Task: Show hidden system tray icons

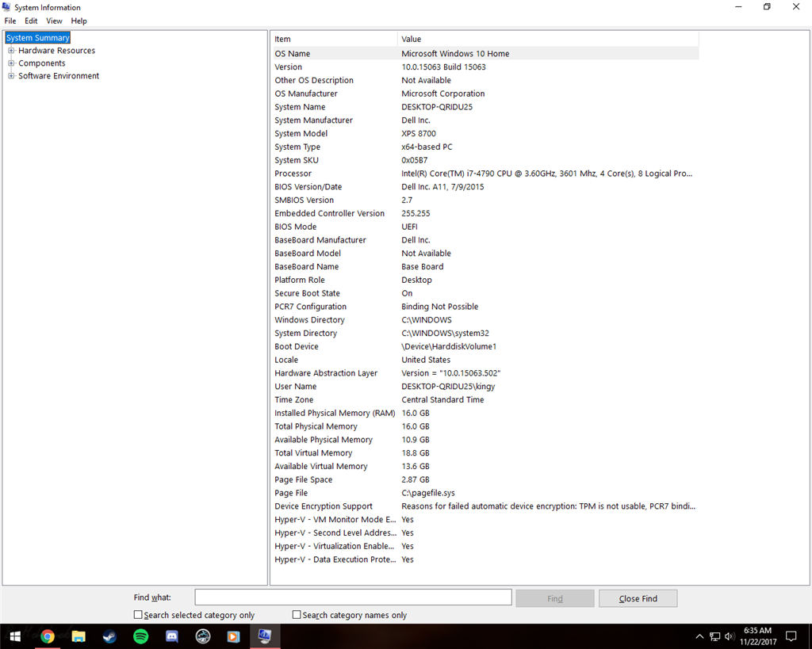Action: point(699,636)
